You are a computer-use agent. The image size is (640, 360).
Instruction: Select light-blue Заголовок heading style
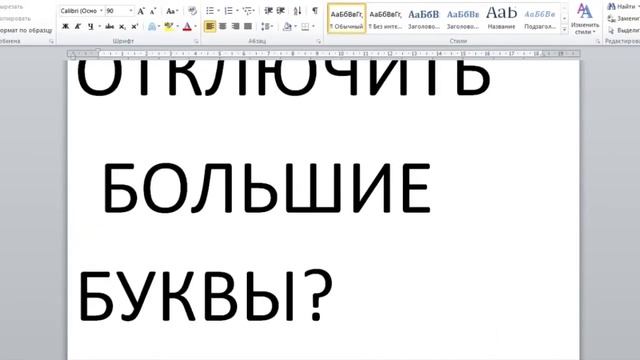(x=462, y=18)
